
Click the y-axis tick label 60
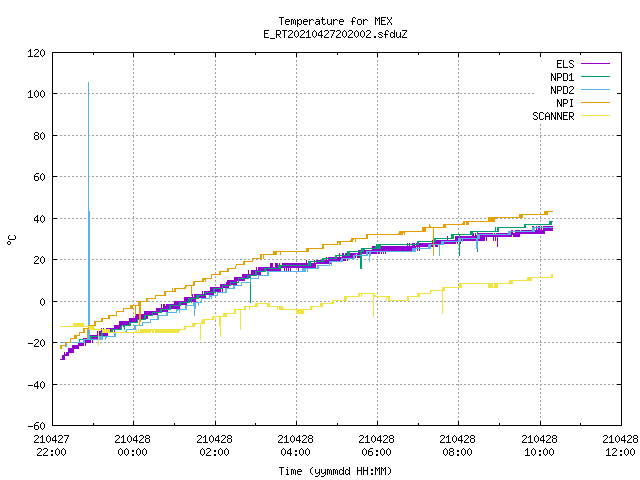tap(39, 177)
